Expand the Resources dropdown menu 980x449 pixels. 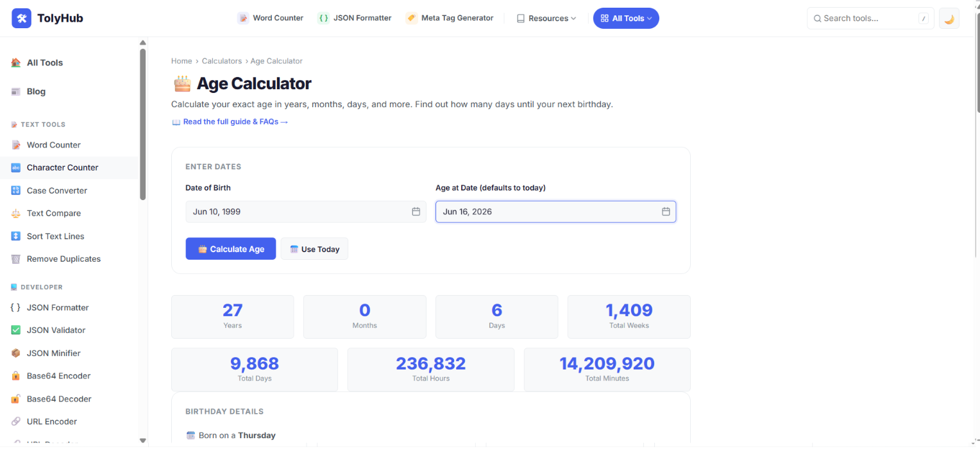[x=546, y=19]
